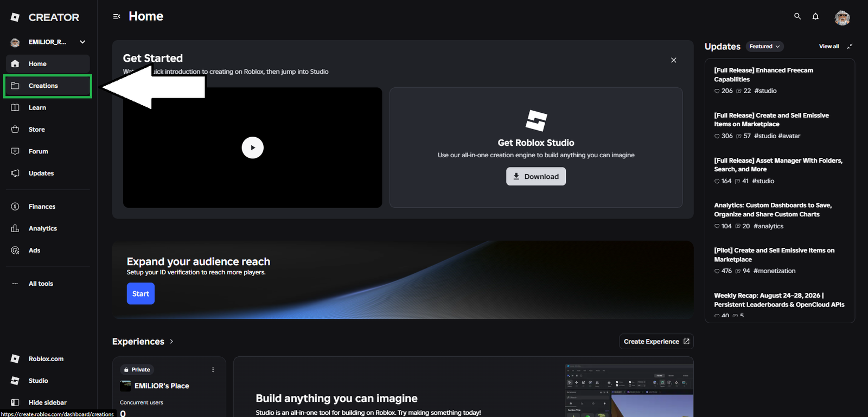Open Pilot Emissive Items update
Viewport: 868px width, 417px height.
(774, 255)
